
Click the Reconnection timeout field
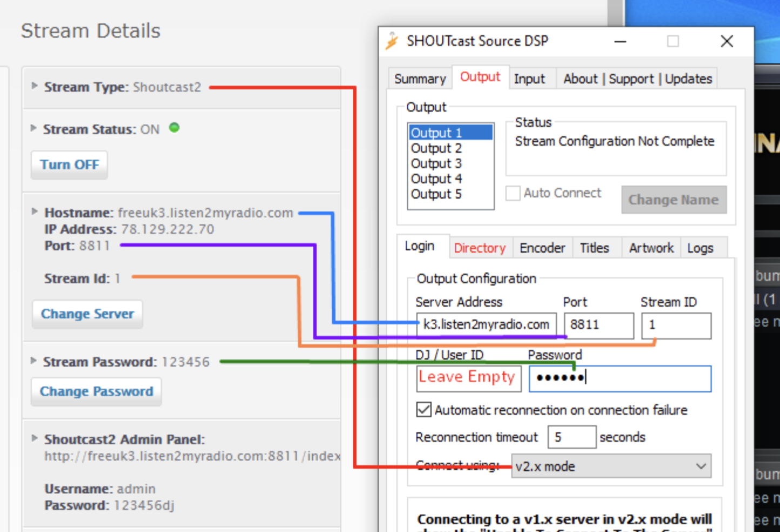coord(571,437)
